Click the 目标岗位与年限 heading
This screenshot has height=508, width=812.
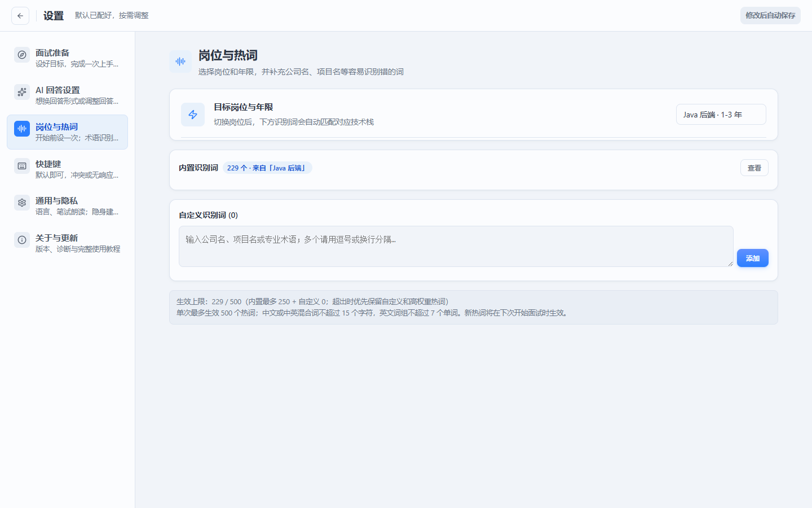244,107
